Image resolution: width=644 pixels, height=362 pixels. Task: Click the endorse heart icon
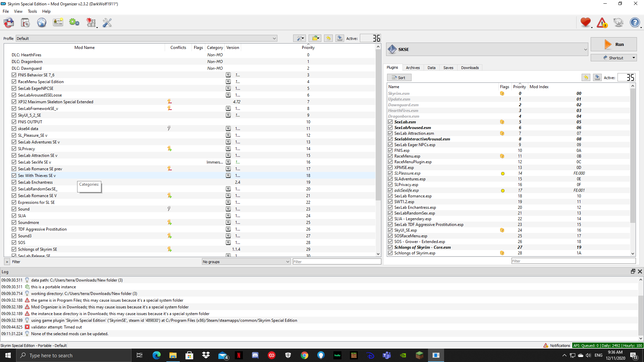click(x=586, y=22)
